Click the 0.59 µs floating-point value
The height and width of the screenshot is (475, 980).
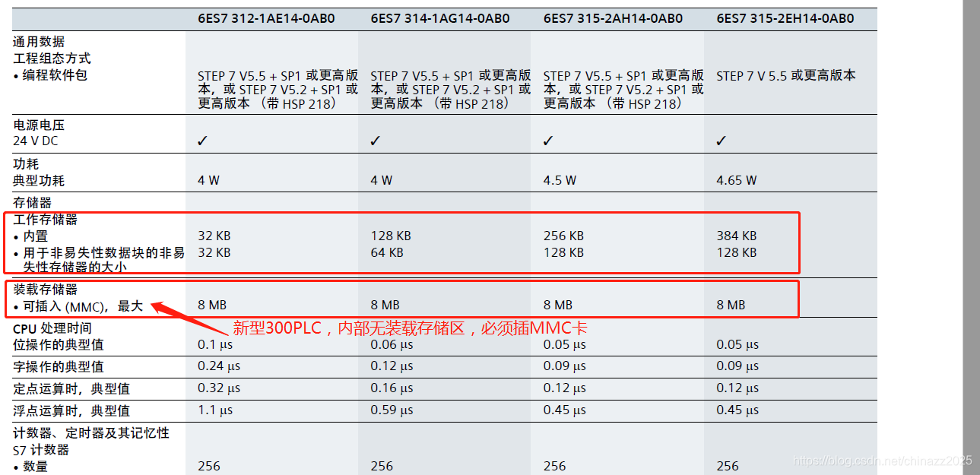(392, 410)
